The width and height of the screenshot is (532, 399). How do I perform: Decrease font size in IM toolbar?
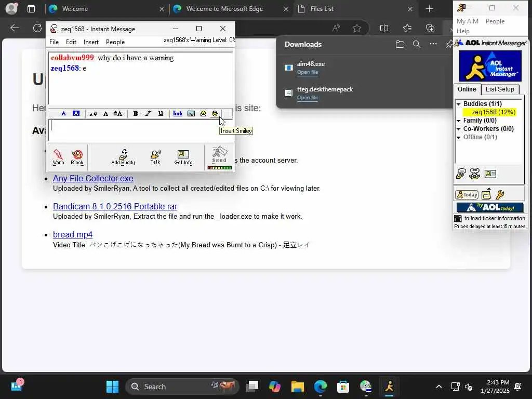(x=93, y=114)
